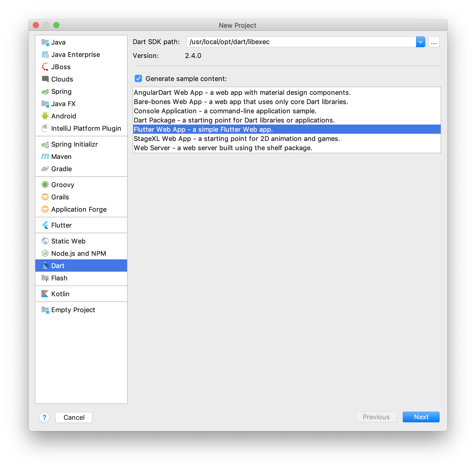Click the Spring green leaf icon
The height and width of the screenshot is (469, 476).
(45, 91)
